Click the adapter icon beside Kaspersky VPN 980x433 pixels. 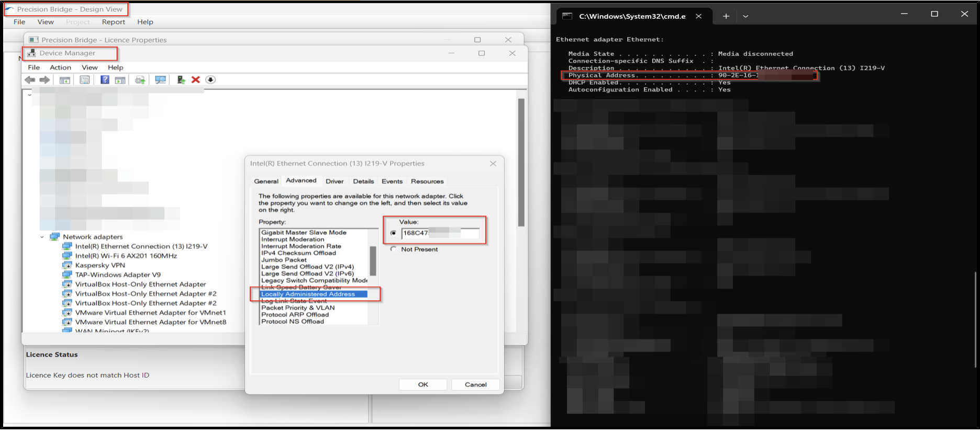click(x=67, y=265)
